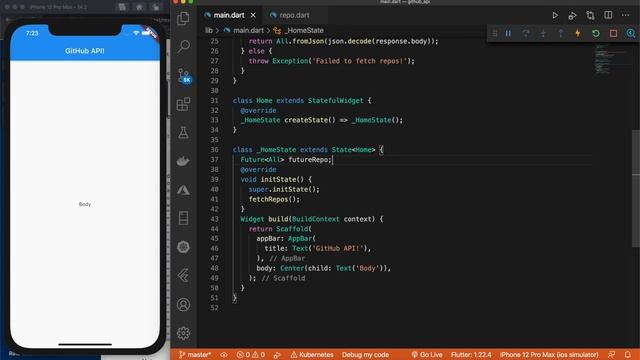
Task: Switch to the main.dart tab
Action: click(229, 15)
